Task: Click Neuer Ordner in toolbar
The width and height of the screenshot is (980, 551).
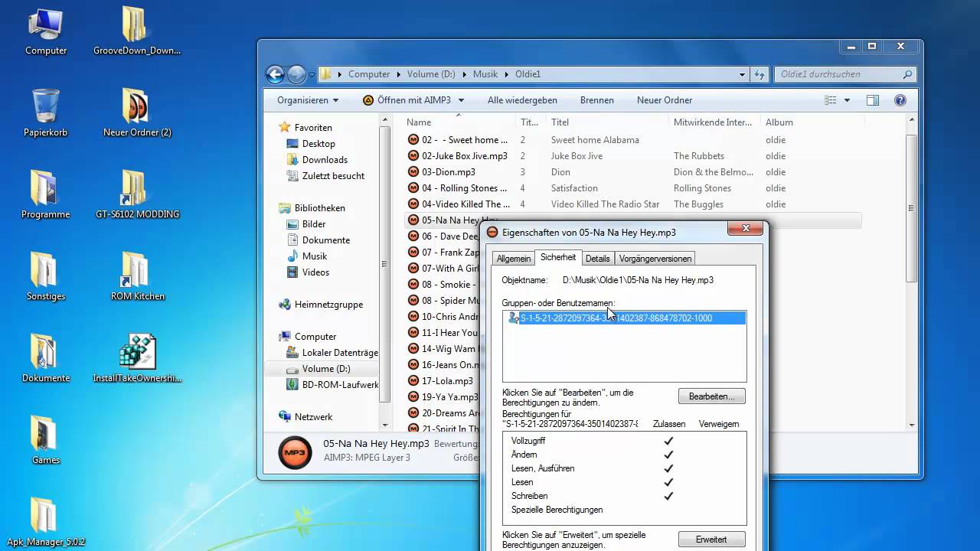Action: point(665,100)
